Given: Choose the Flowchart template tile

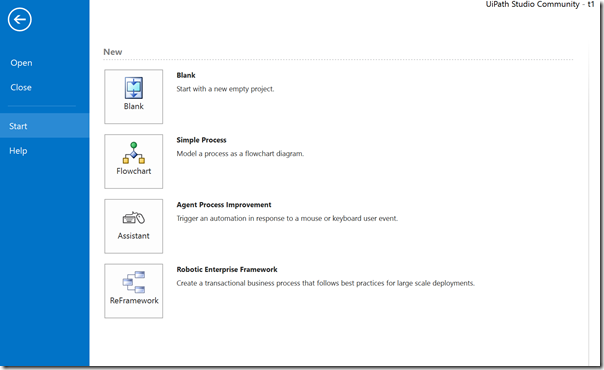Looking at the screenshot, I should point(133,161).
